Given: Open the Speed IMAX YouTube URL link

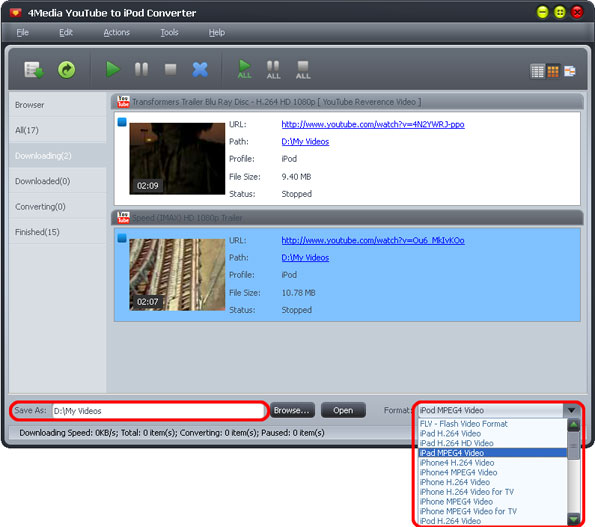Looking at the screenshot, I should (373, 240).
